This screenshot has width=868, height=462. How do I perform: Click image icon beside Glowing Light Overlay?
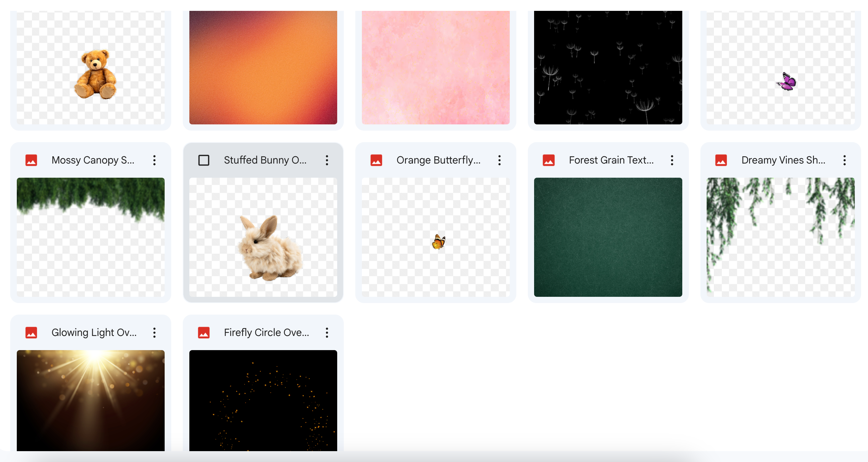[x=31, y=333]
